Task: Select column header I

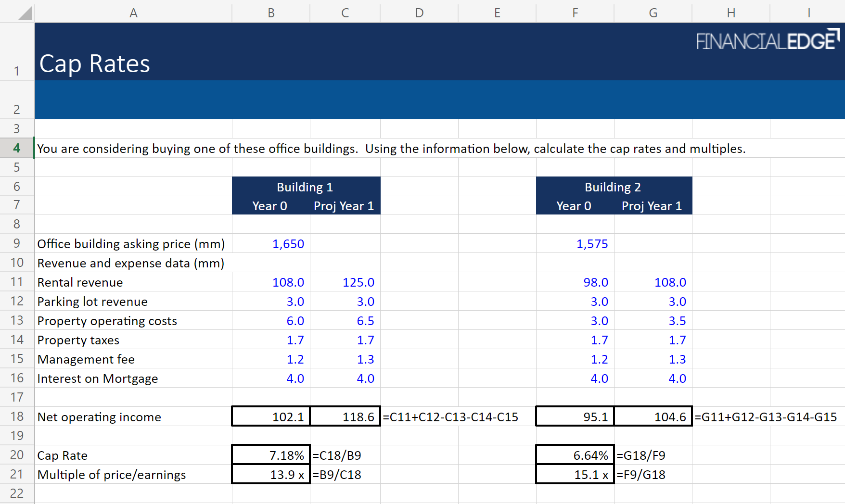Action: [809, 13]
